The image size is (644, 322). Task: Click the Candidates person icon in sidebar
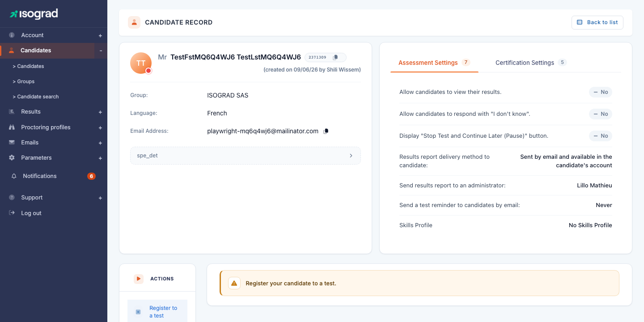coord(12,51)
